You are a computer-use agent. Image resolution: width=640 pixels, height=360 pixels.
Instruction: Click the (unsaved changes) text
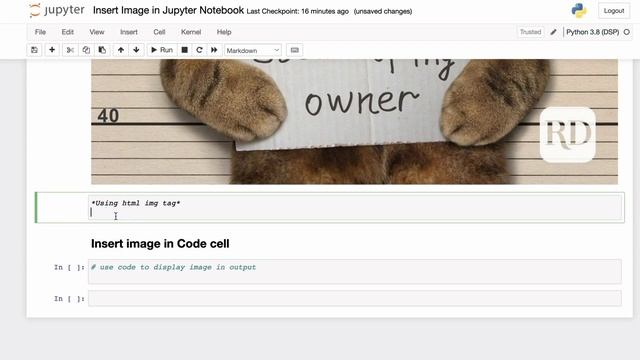(382, 11)
